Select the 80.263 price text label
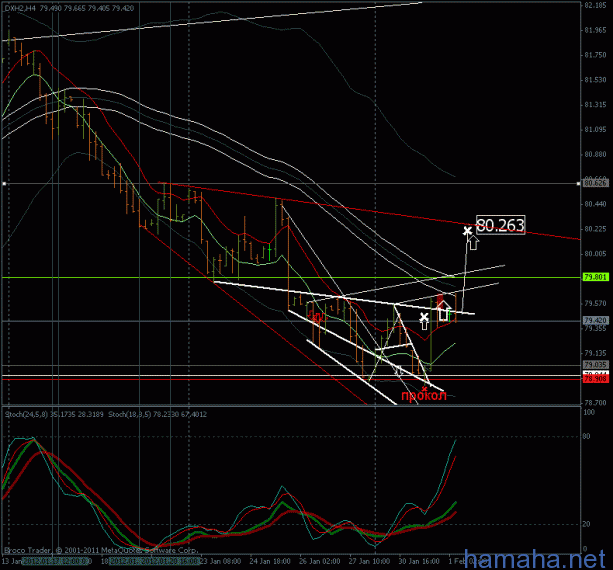This screenshot has height=570, width=613. tap(500, 225)
